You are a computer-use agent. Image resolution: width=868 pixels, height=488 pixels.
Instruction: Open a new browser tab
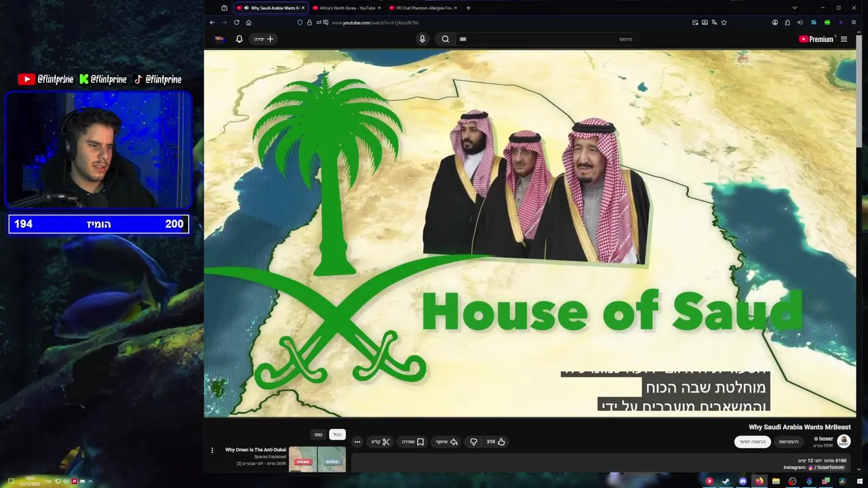468,8
